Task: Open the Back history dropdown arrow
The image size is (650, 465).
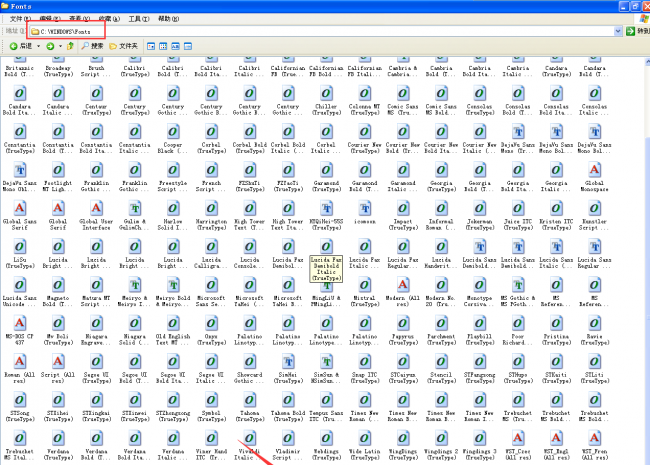Action: click(x=39, y=46)
